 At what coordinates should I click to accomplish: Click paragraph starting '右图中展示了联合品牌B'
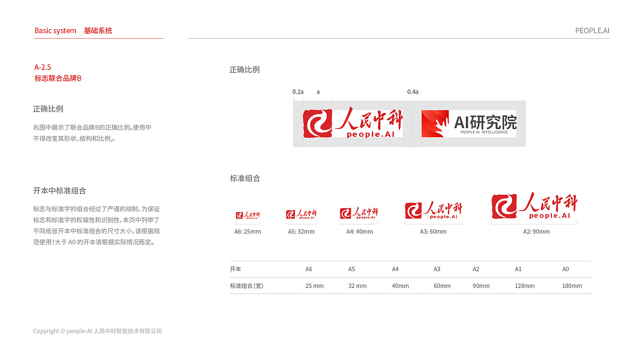[x=93, y=133]
